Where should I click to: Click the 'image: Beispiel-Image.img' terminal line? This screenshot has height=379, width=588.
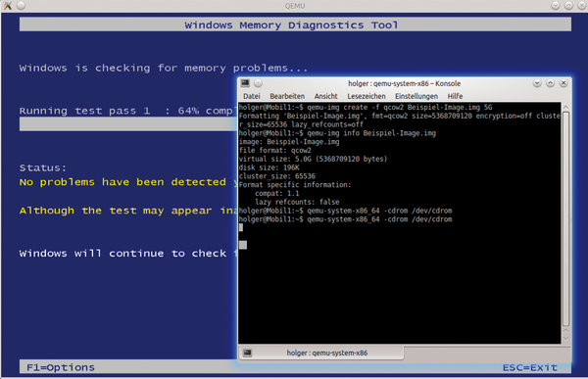289,142
